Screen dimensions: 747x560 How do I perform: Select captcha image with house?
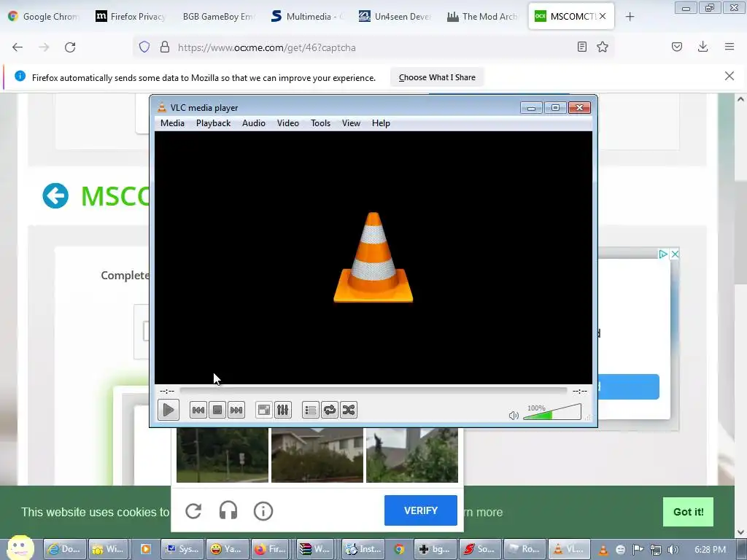point(317,455)
